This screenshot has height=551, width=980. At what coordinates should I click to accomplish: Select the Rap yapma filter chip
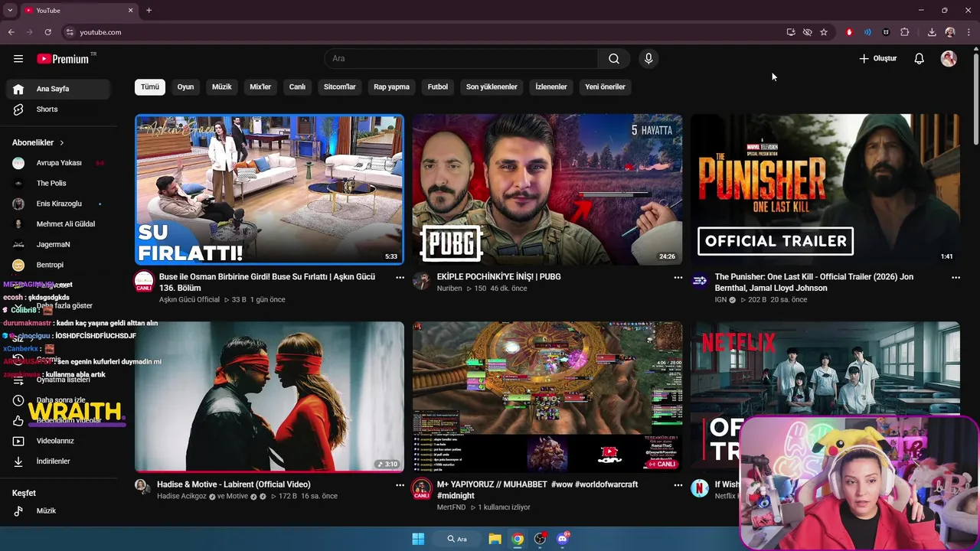[x=391, y=87]
